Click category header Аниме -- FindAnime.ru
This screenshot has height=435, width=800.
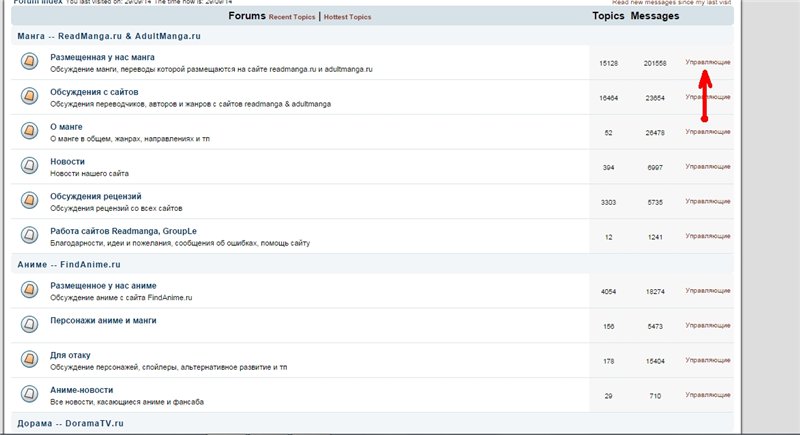point(69,265)
